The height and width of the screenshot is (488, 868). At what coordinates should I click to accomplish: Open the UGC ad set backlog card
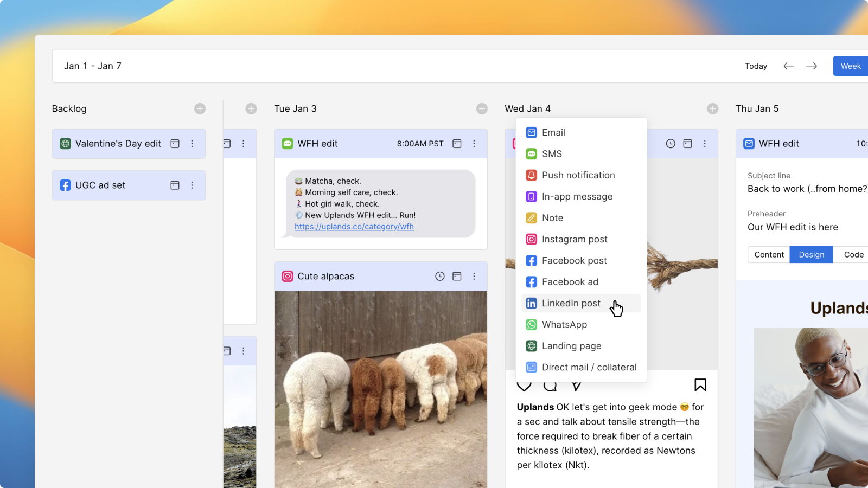coord(129,185)
